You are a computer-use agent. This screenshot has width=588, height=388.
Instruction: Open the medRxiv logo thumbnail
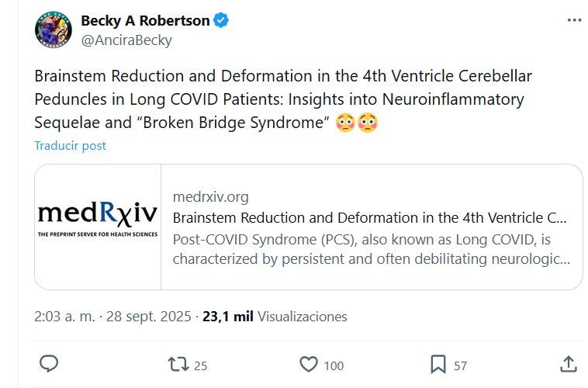pos(98,227)
